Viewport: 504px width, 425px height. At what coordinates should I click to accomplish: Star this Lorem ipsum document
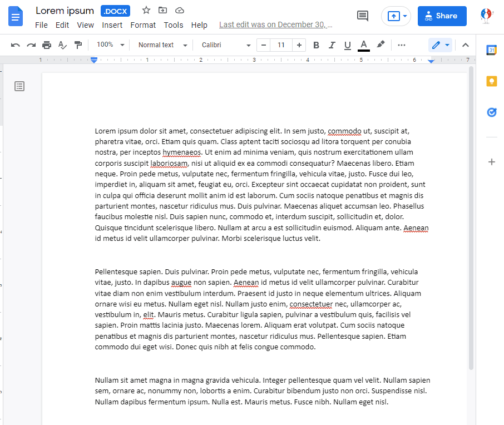click(146, 11)
